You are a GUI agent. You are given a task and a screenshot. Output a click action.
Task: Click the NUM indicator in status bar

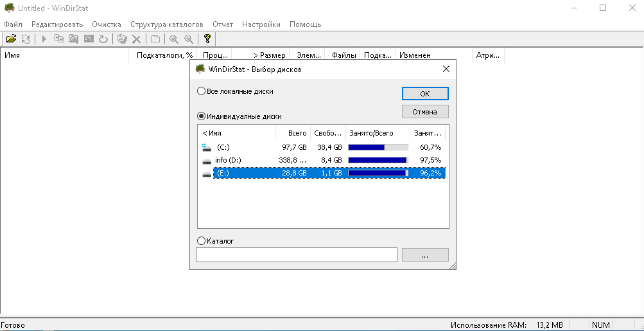[600, 325]
